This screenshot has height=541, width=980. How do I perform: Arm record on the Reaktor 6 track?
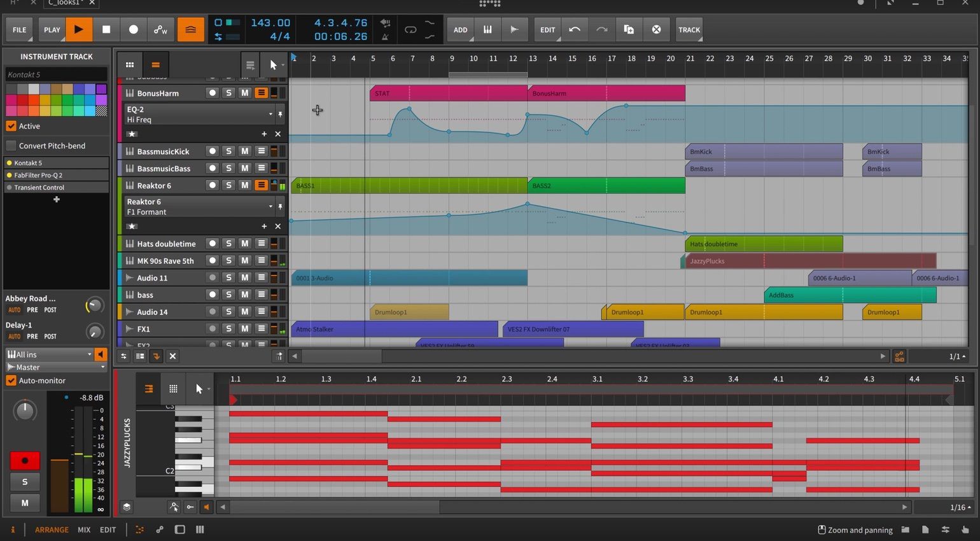(x=213, y=185)
